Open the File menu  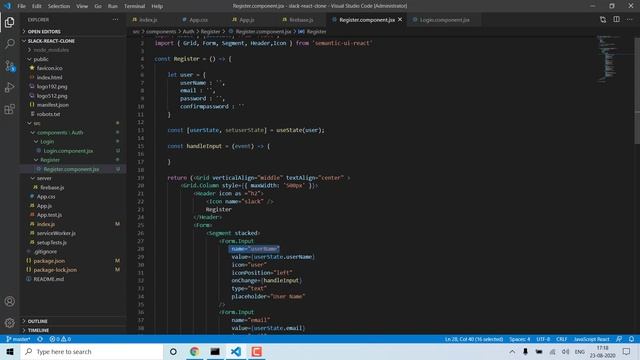click(22, 6)
